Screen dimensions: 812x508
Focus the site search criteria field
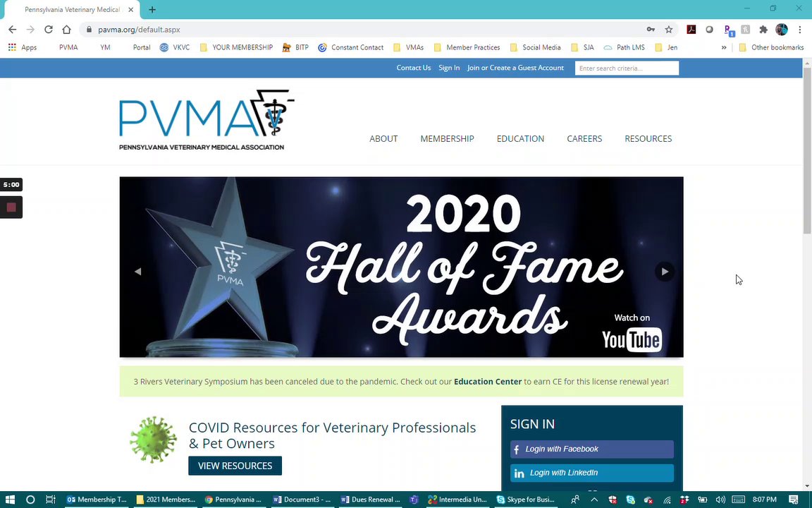pos(627,68)
